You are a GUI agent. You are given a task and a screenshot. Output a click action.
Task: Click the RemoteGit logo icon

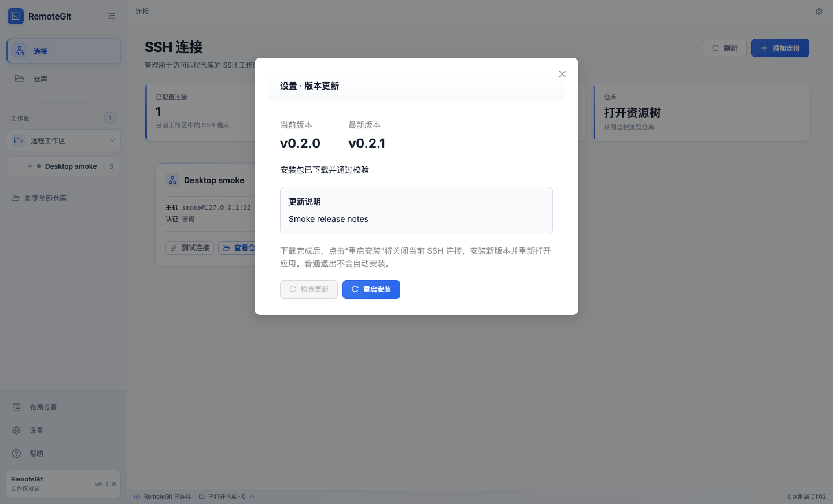(x=16, y=16)
